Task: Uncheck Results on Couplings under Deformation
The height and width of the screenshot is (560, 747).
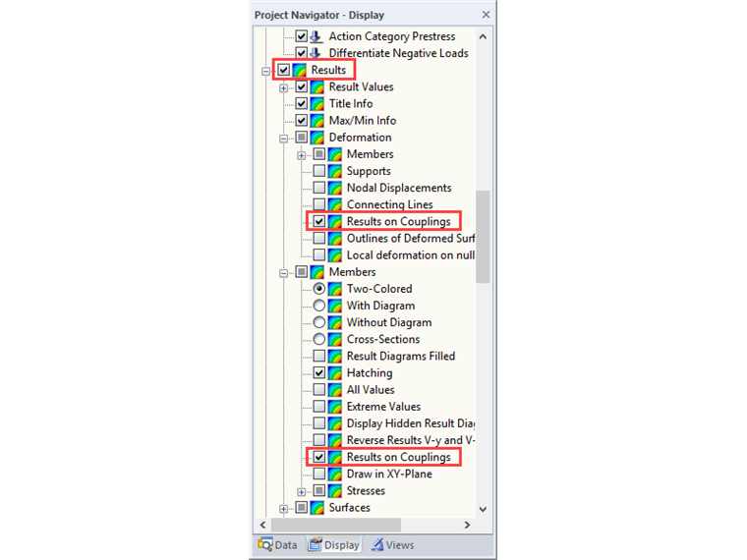Action: (x=319, y=221)
